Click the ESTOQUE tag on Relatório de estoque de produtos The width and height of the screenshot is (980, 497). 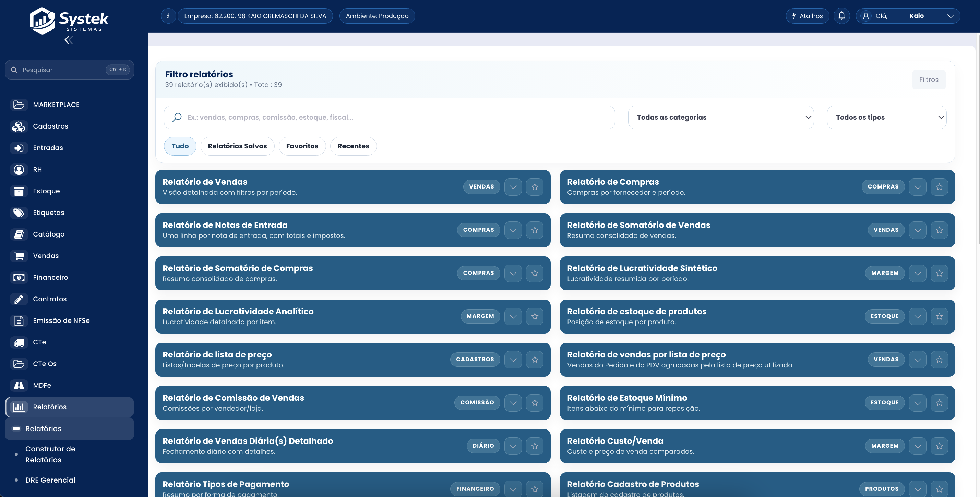[x=884, y=316]
